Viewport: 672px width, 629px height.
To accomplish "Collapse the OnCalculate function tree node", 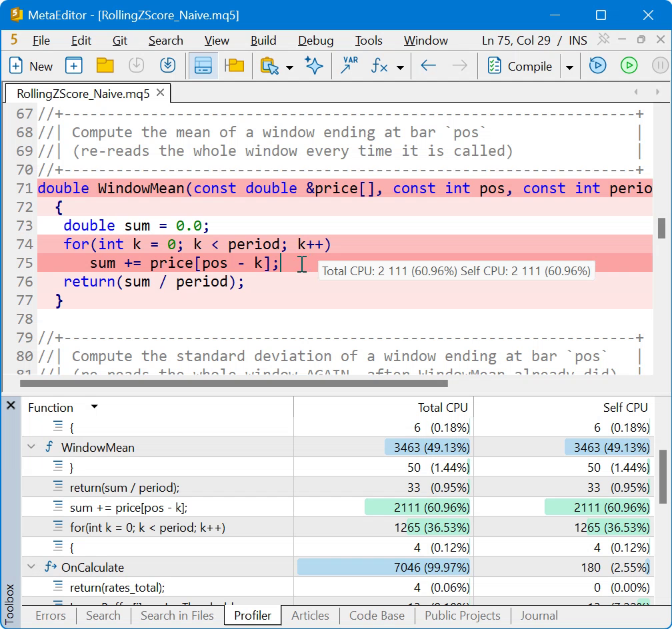I will (31, 567).
